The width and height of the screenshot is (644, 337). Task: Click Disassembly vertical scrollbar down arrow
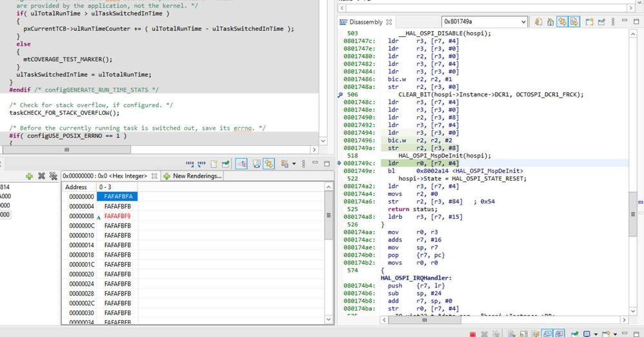coord(633,311)
